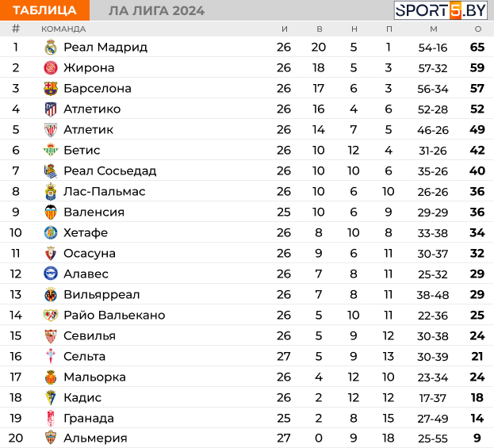Viewport: 494px width, 448px height.
Task: Click the КОМАНДА column header
Action: (63, 29)
